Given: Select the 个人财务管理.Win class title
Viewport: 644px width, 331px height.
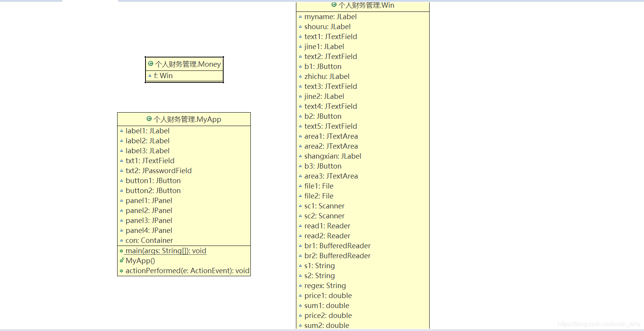Looking at the screenshot, I should [366, 5].
